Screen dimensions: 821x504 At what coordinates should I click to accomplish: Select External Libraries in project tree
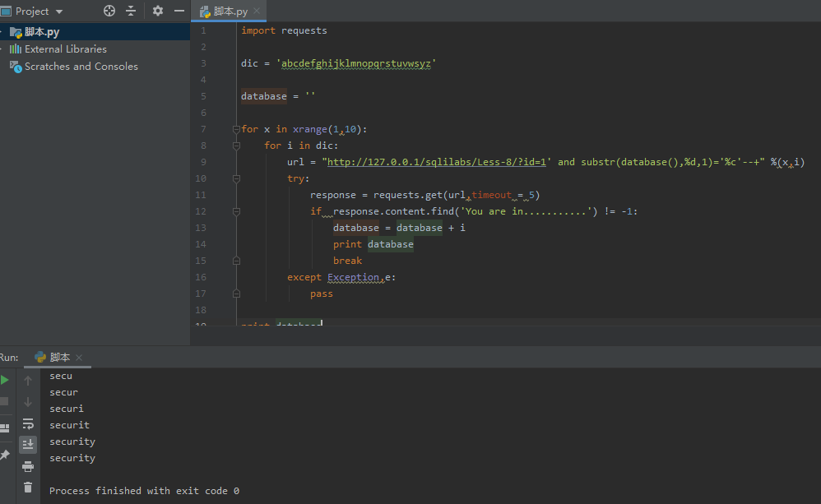click(66, 49)
